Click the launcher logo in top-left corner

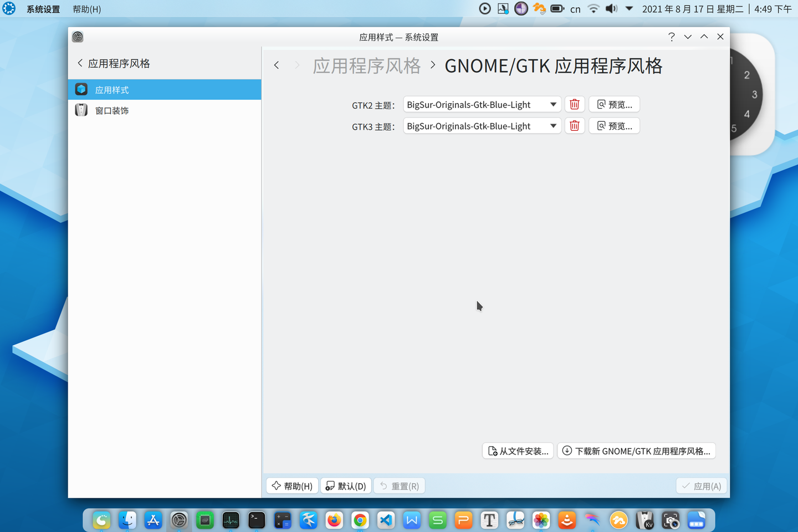pos(9,8)
